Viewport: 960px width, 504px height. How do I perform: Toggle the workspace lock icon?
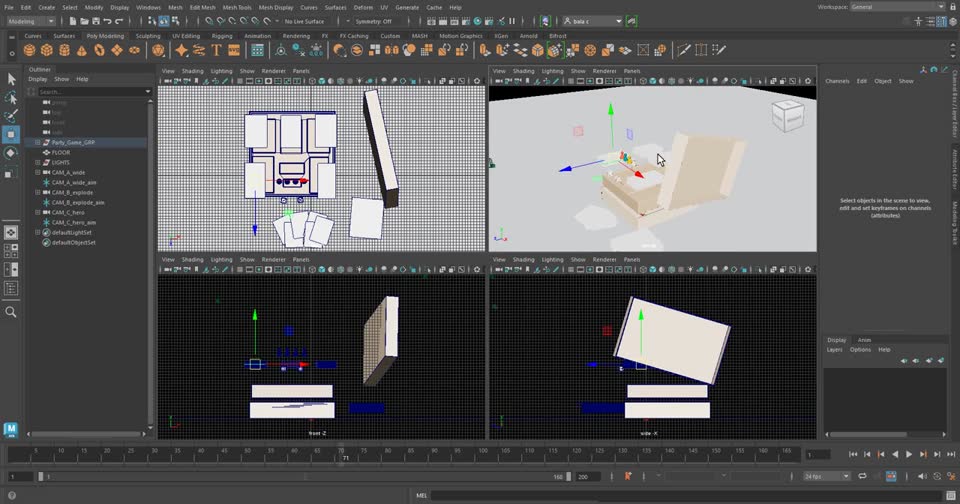pyautogui.click(x=953, y=7)
